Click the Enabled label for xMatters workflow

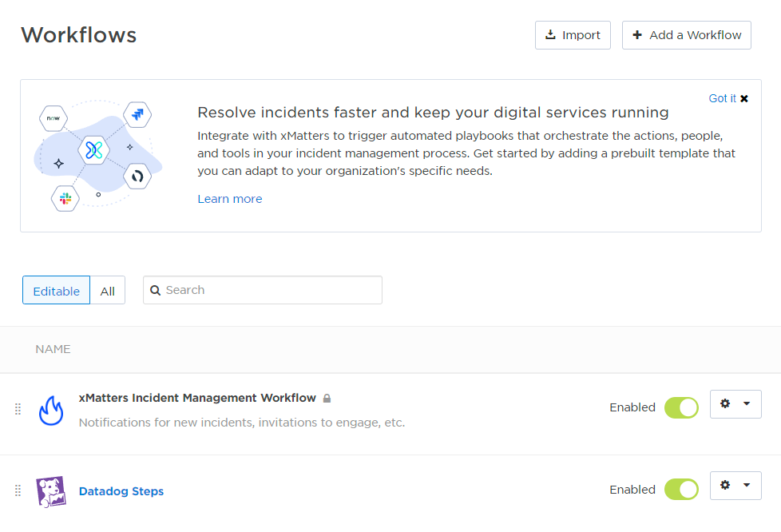632,407
